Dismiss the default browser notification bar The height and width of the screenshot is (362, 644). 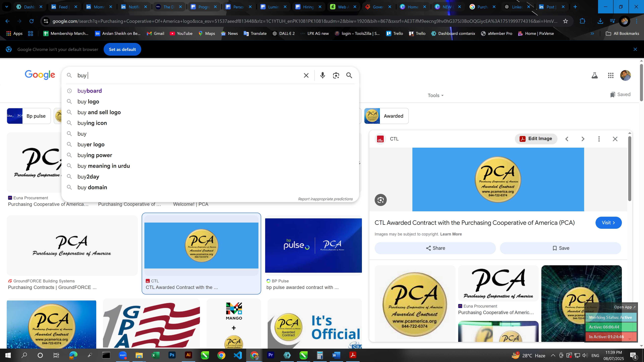pos(635,49)
